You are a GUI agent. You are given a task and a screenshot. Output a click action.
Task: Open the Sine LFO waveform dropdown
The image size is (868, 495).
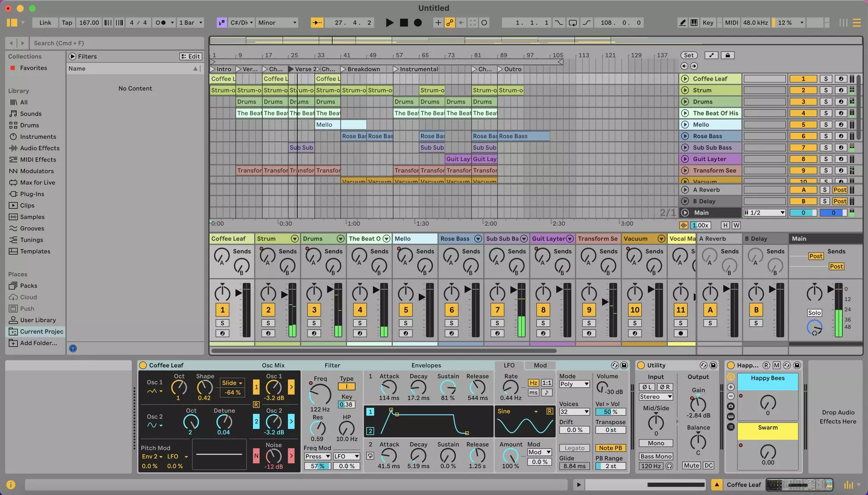coord(518,411)
